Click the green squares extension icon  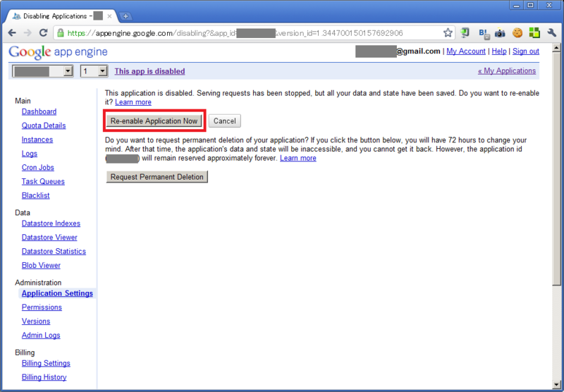[534, 33]
